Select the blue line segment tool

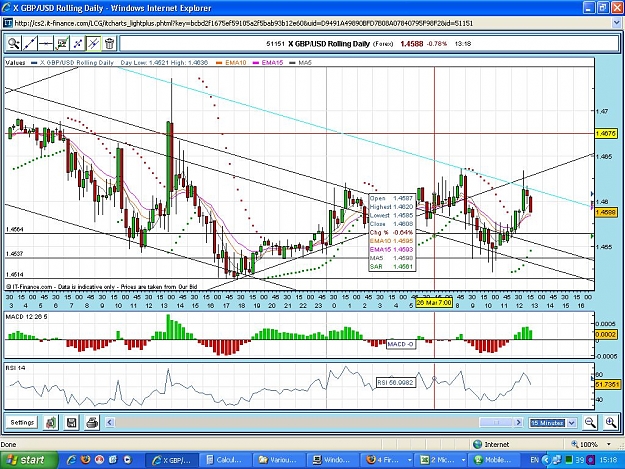78,43
